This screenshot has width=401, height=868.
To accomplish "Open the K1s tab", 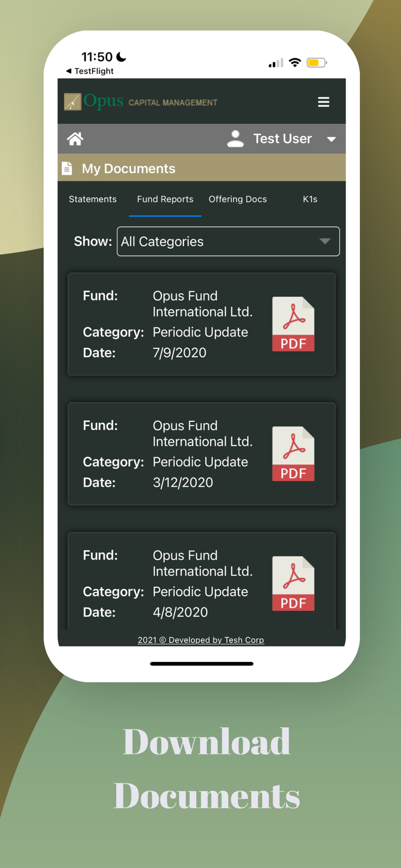I will coord(310,199).
